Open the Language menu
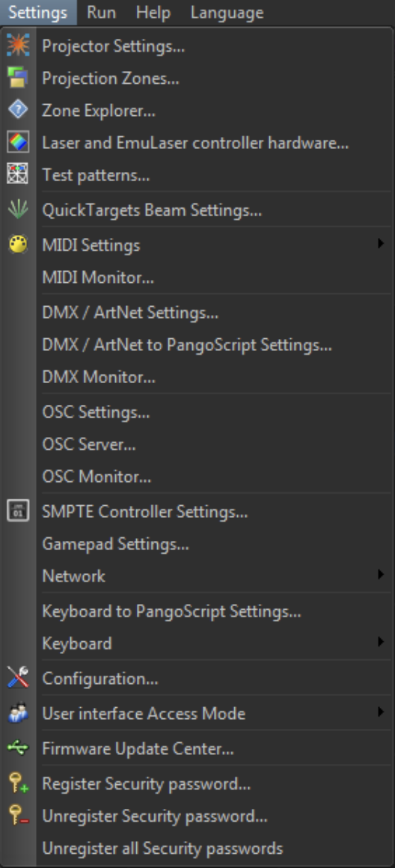This screenshot has height=868, width=395. click(227, 12)
